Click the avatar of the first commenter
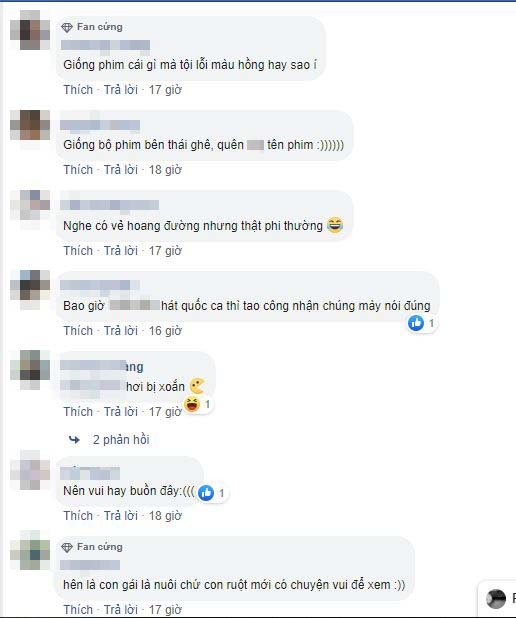 [x=30, y=30]
